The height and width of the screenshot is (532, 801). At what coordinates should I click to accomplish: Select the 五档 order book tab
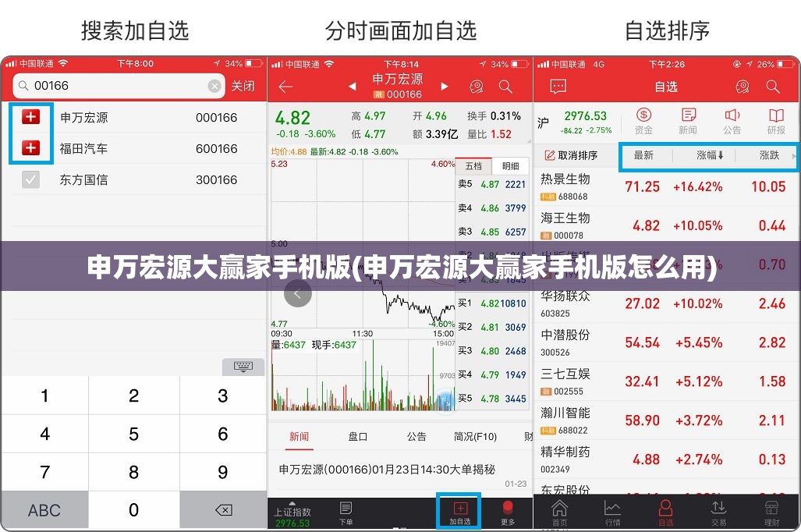pyautogui.click(x=473, y=165)
